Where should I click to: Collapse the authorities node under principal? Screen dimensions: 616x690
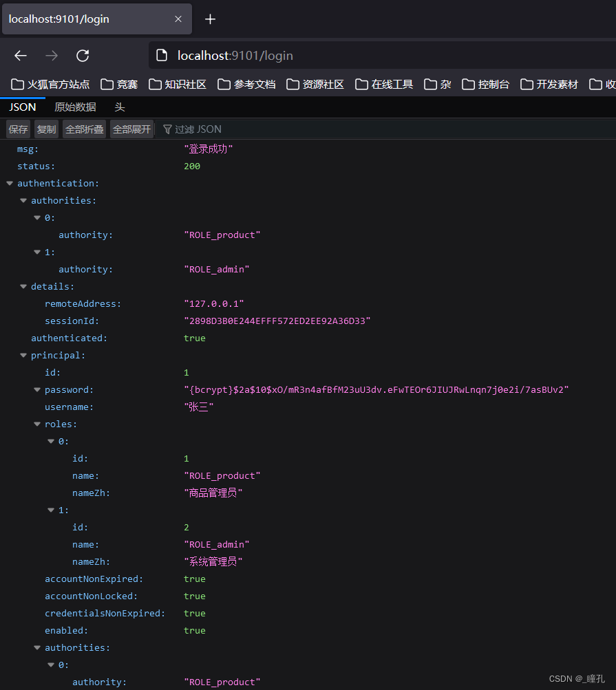37,647
